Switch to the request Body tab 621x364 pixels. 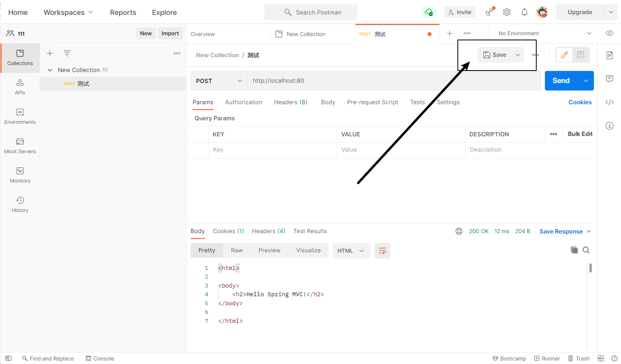328,102
